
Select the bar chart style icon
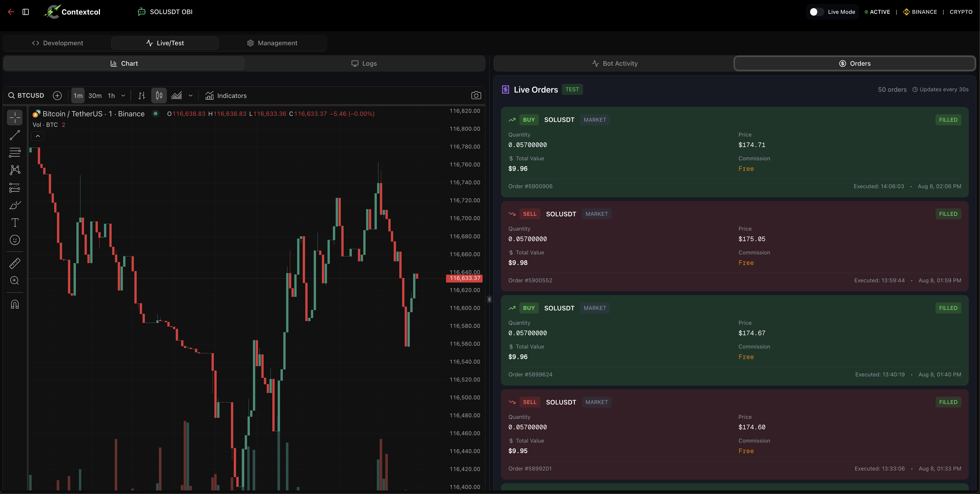(142, 96)
